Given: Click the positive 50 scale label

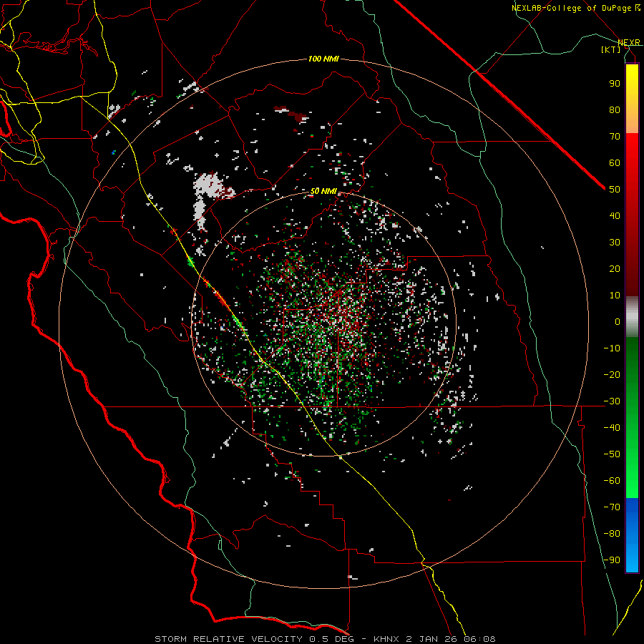Looking at the screenshot, I should [615, 189].
